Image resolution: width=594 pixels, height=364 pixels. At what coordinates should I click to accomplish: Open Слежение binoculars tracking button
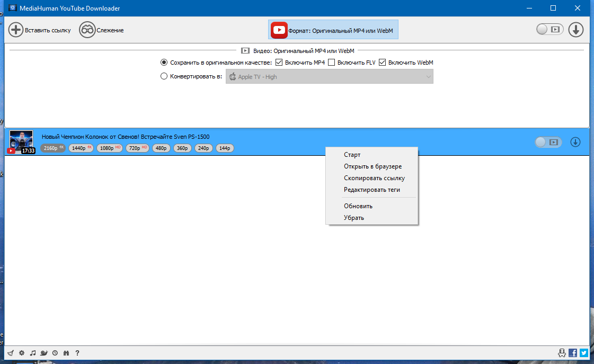tap(102, 30)
